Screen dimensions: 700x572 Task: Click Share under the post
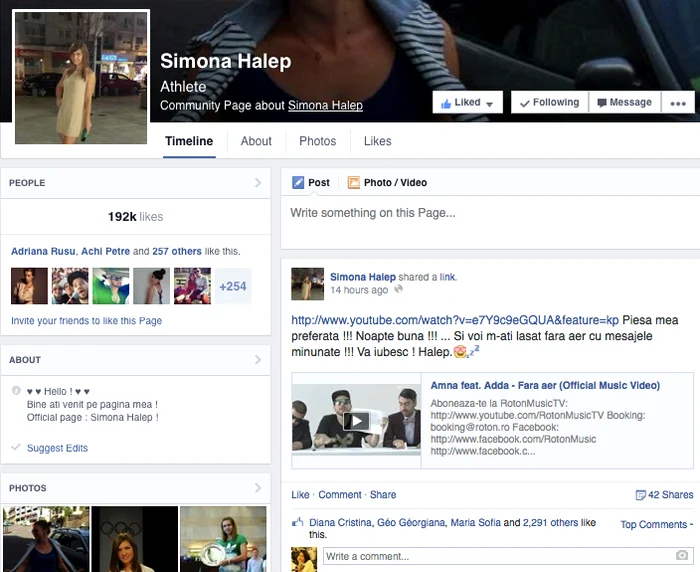click(383, 495)
